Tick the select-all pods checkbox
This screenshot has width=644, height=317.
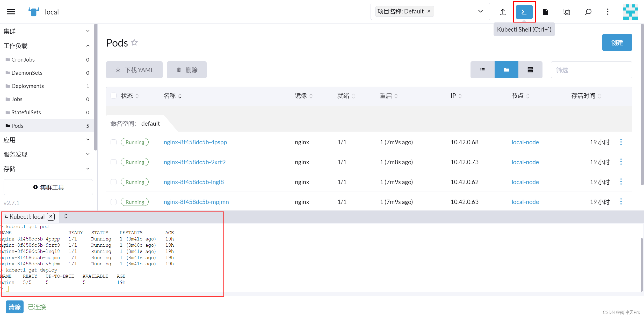point(113,96)
